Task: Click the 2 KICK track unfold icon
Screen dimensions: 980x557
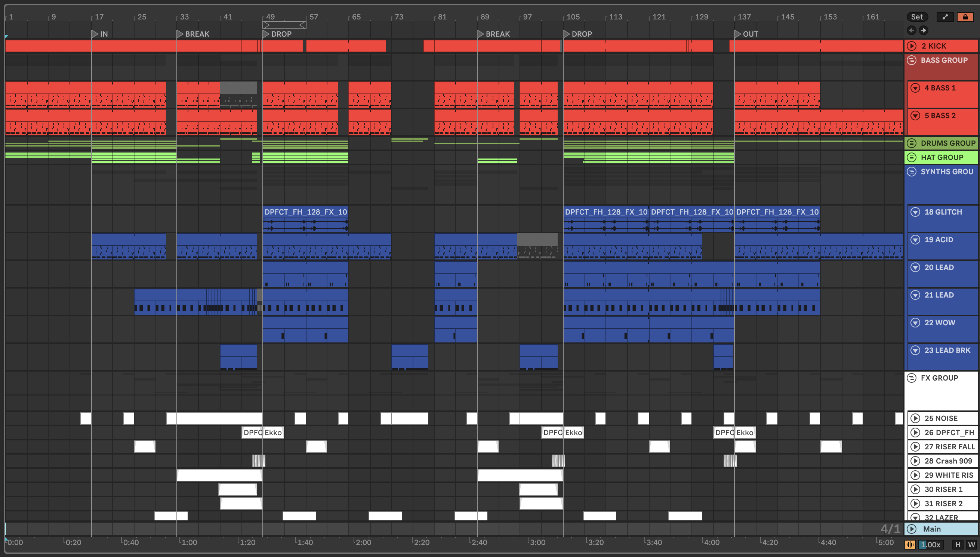Action: click(912, 46)
